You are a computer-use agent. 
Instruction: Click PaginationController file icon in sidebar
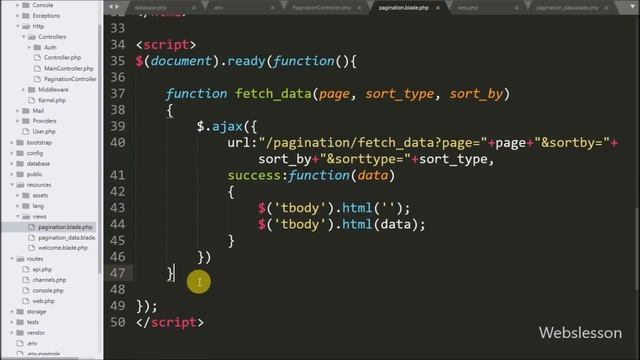(x=38, y=79)
